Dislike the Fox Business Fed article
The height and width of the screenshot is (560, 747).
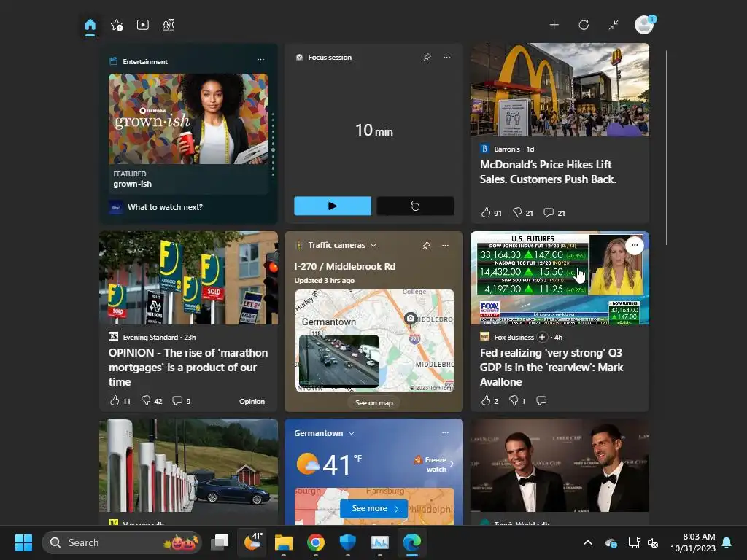coord(517,401)
